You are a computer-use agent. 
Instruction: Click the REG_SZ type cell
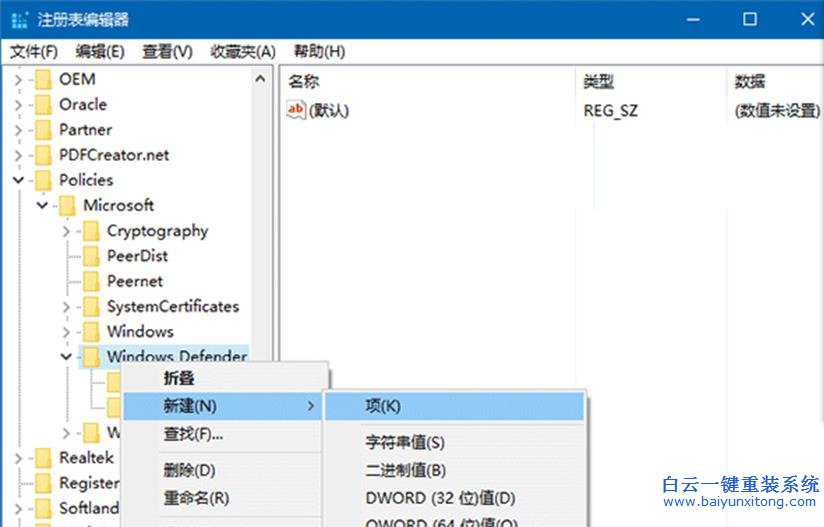coord(611,110)
